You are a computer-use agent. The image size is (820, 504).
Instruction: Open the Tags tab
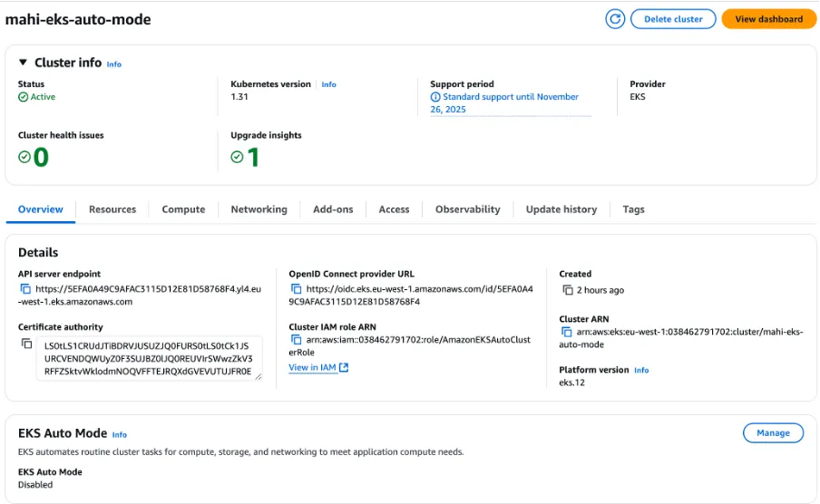point(633,209)
